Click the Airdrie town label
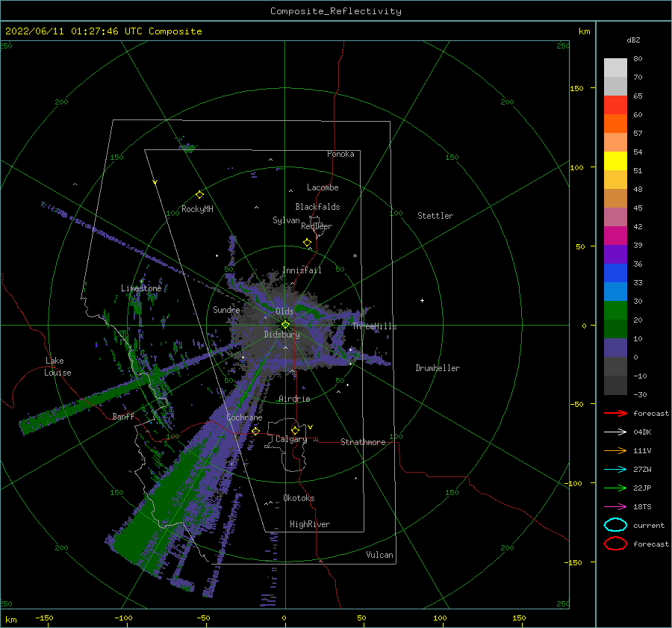 294,399
